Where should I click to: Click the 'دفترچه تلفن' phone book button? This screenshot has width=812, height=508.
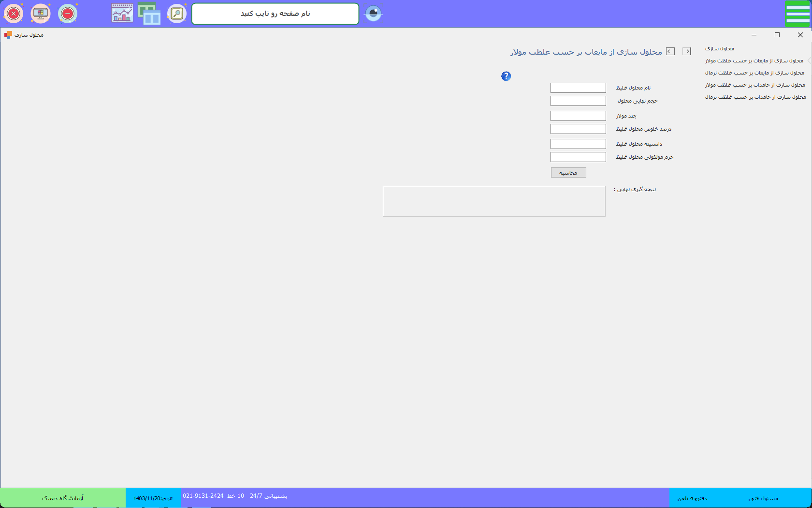692,498
